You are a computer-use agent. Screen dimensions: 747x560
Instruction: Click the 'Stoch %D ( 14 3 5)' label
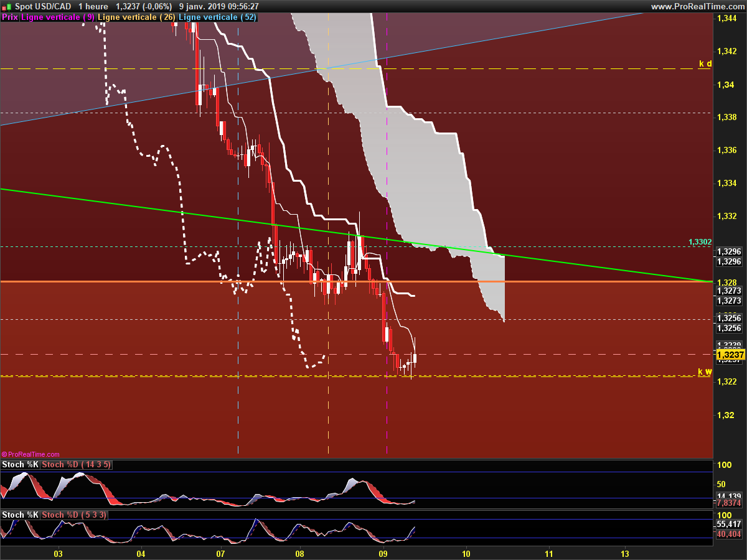76,465
